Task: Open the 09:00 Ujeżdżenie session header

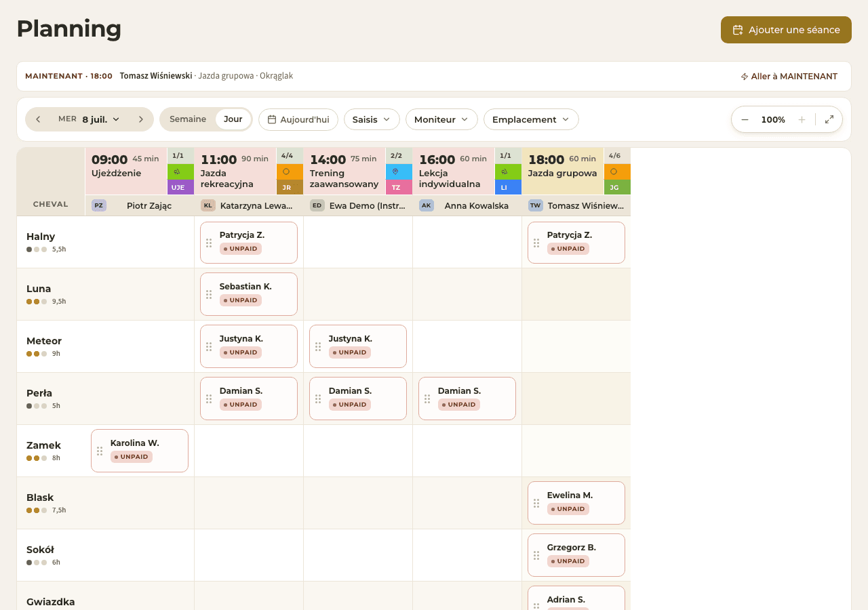Action: (x=126, y=171)
